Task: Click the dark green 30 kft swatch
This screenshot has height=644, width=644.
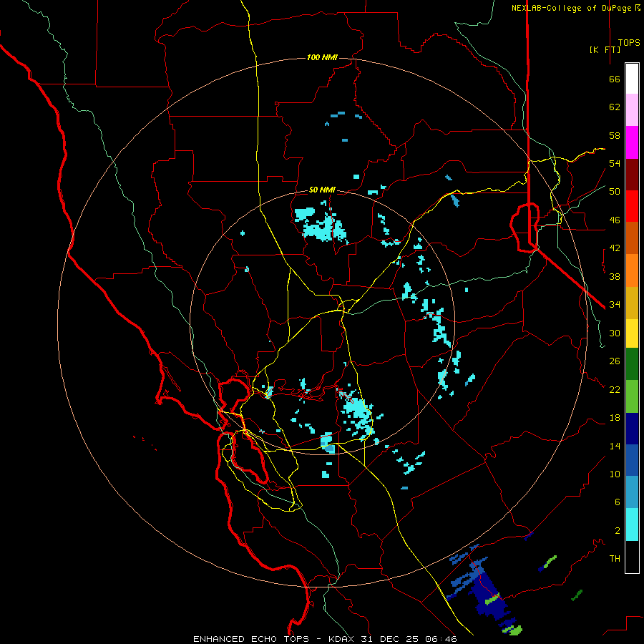Action: point(632,364)
